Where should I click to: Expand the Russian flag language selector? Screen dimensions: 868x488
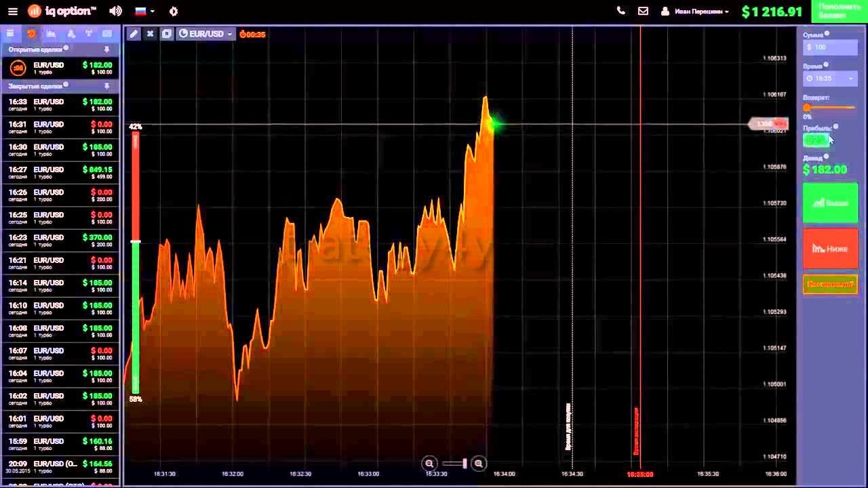tap(144, 12)
